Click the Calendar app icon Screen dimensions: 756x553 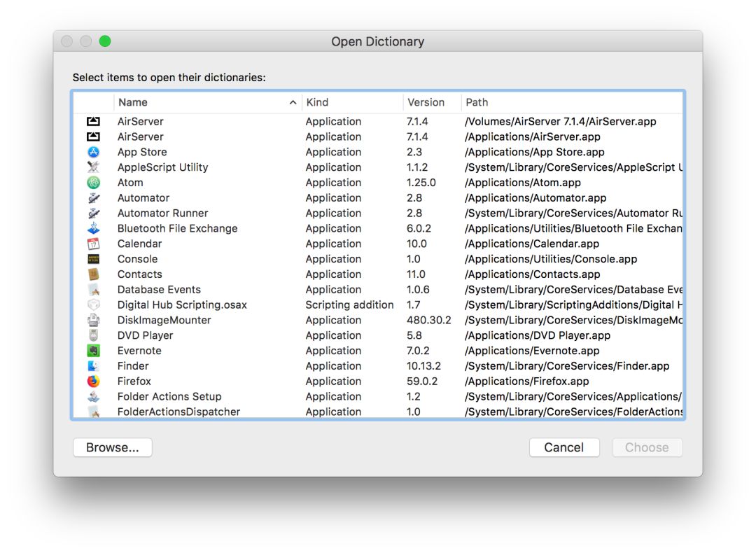93,244
